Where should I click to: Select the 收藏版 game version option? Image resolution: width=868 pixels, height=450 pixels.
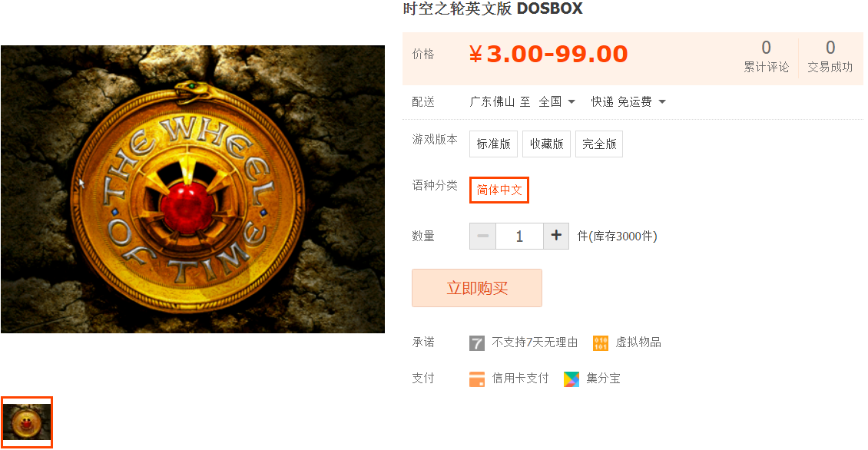546,144
